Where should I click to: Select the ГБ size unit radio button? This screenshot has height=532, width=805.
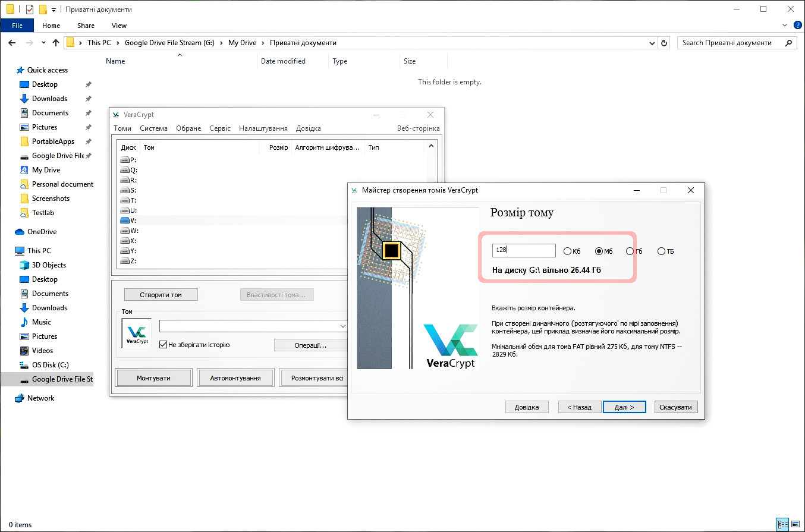click(x=630, y=251)
